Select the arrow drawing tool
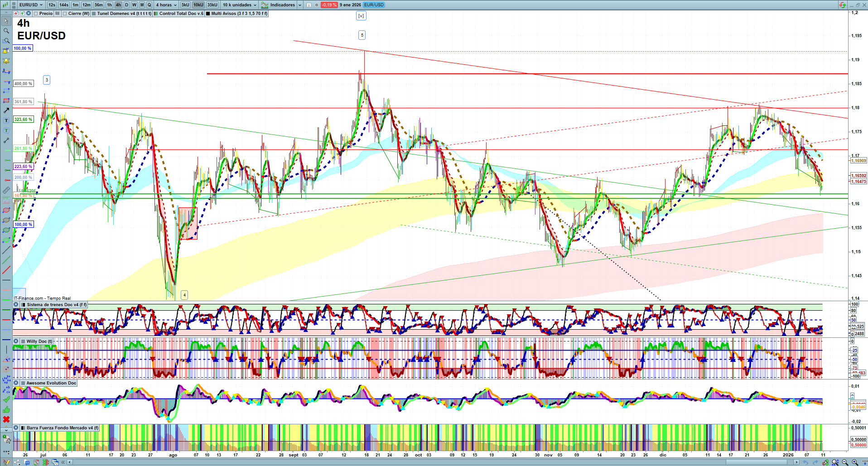Image resolution: width=868 pixels, height=466 pixels. coord(6,110)
